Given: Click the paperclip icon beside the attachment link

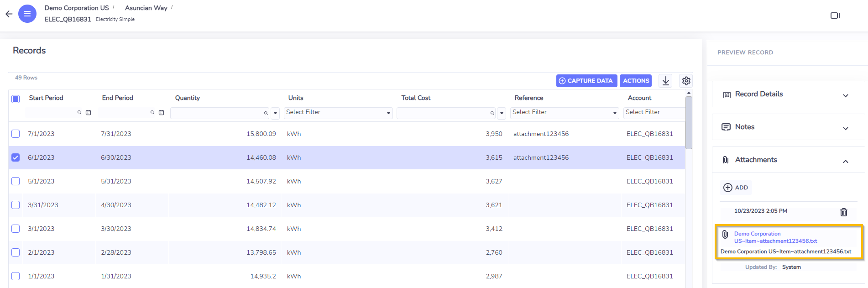Looking at the screenshot, I should (x=725, y=235).
